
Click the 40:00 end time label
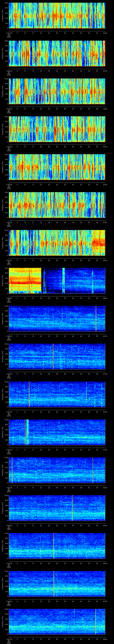[105, 336]
